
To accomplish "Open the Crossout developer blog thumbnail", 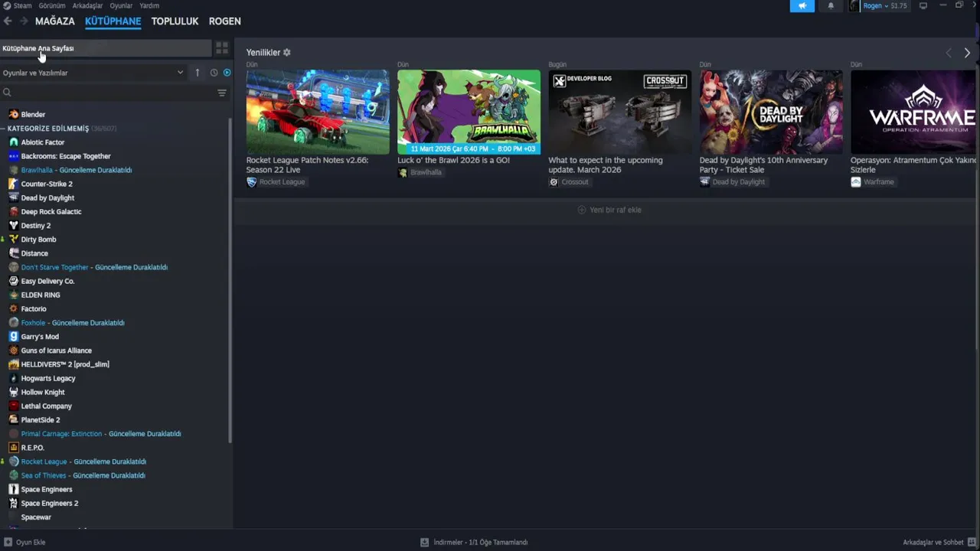I will coord(620,112).
